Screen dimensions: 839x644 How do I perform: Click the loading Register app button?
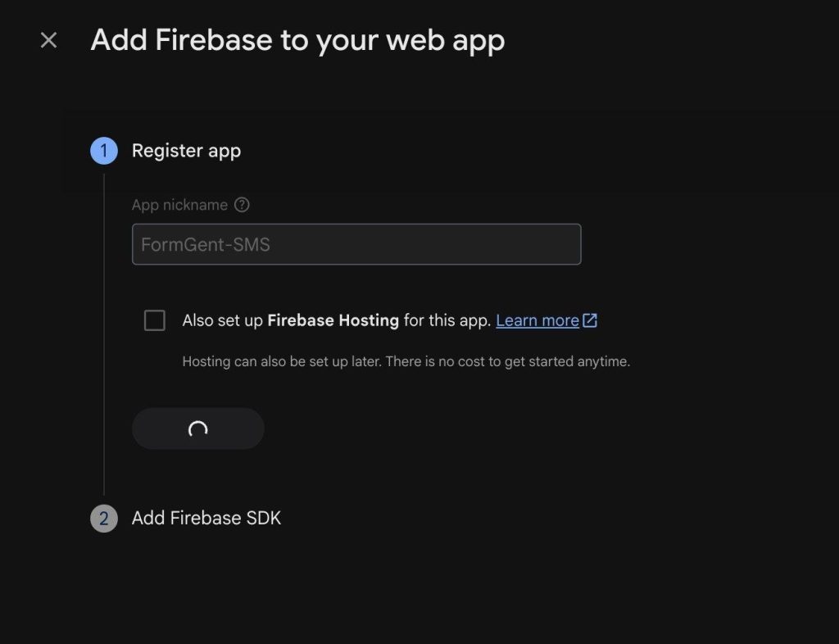(198, 429)
